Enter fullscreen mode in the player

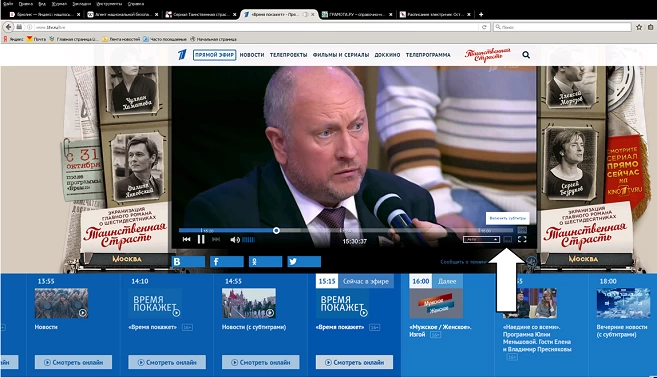click(522, 239)
